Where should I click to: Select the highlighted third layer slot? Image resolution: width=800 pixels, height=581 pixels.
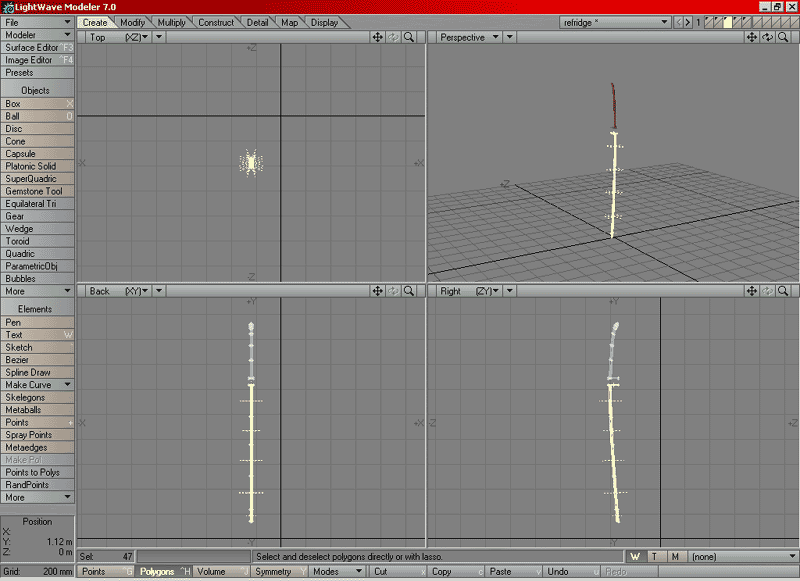pos(728,22)
